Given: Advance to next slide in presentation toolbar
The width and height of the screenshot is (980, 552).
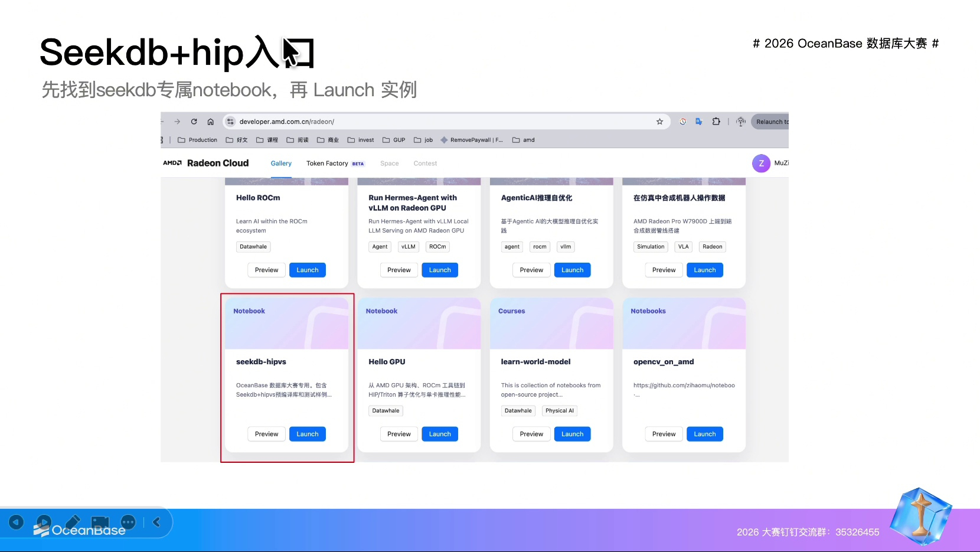Looking at the screenshot, I should 44,522.
